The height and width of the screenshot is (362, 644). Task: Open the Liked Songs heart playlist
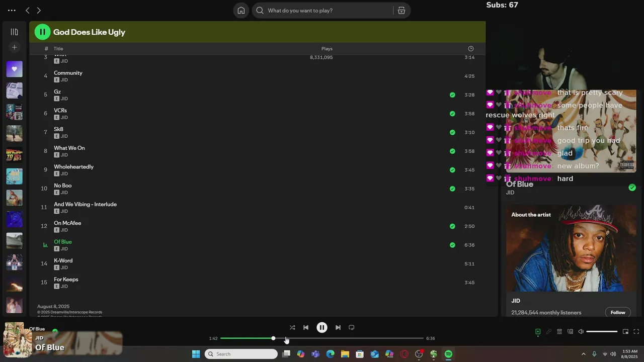(x=14, y=69)
